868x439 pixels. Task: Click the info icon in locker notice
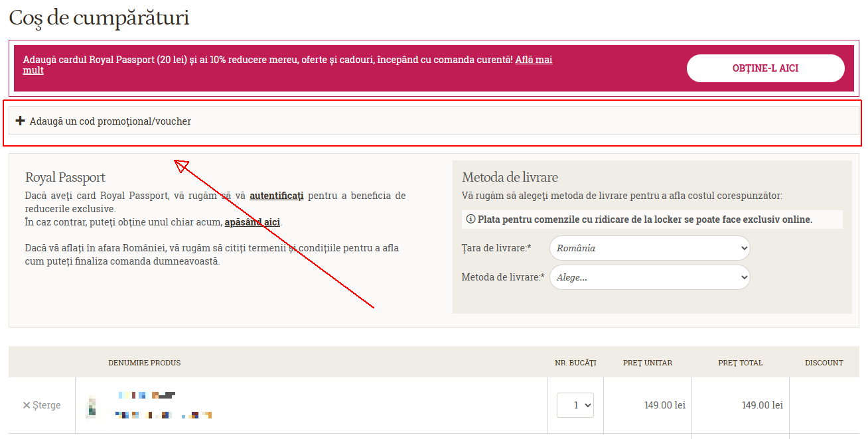click(470, 219)
